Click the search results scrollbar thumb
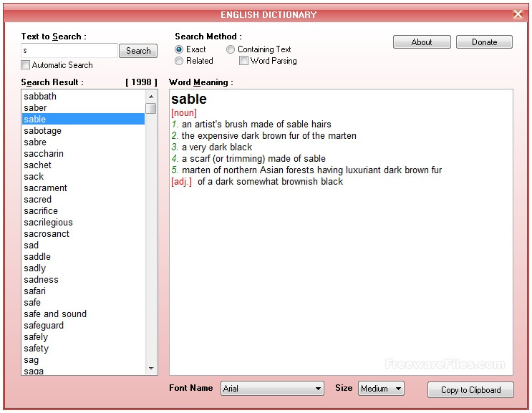Screen dimensions: 532x413 (x=151, y=109)
